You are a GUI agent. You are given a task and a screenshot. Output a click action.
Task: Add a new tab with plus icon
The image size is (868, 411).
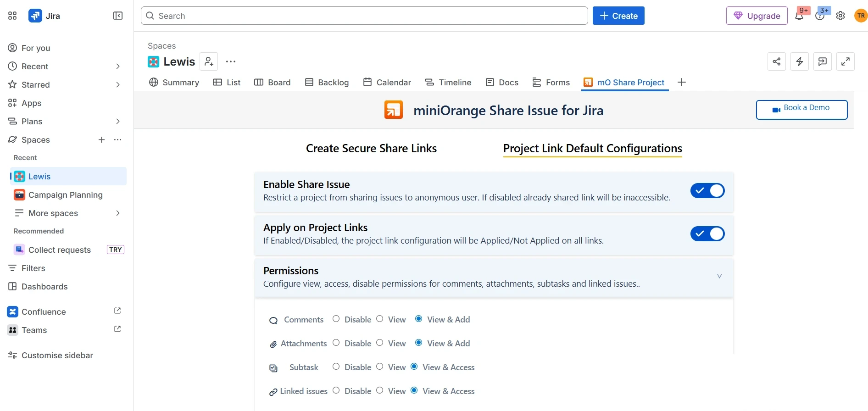tap(682, 82)
